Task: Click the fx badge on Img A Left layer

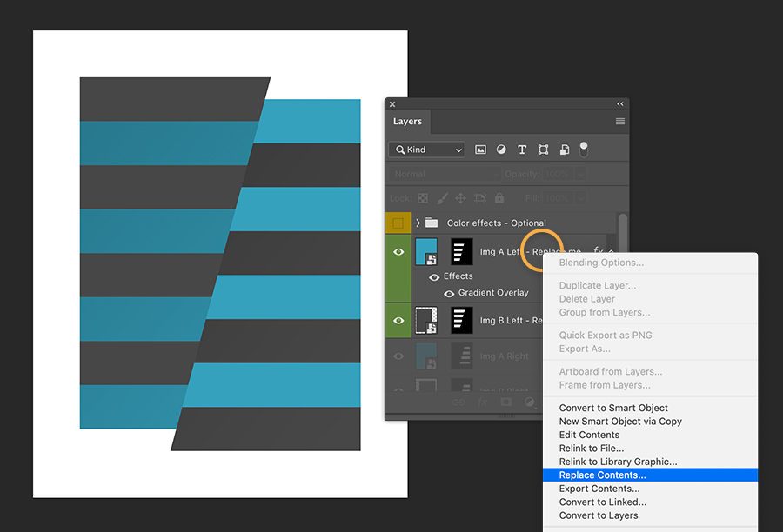Action: click(x=599, y=250)
